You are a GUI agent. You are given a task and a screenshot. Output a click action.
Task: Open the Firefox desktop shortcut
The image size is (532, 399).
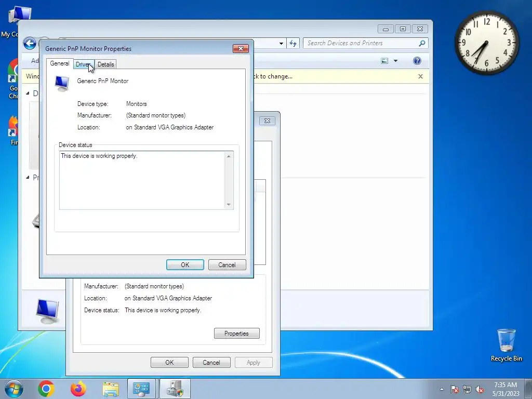(x=14, y=130)
